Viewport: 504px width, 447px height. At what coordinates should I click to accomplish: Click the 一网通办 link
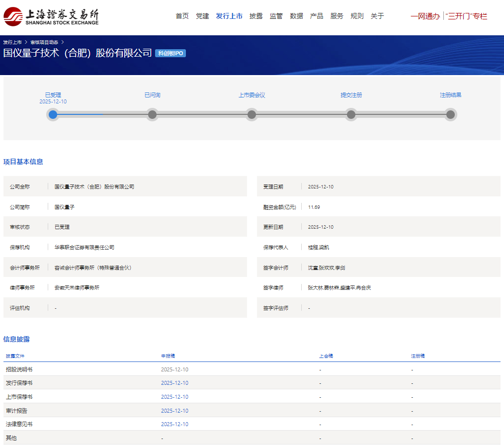425,16
